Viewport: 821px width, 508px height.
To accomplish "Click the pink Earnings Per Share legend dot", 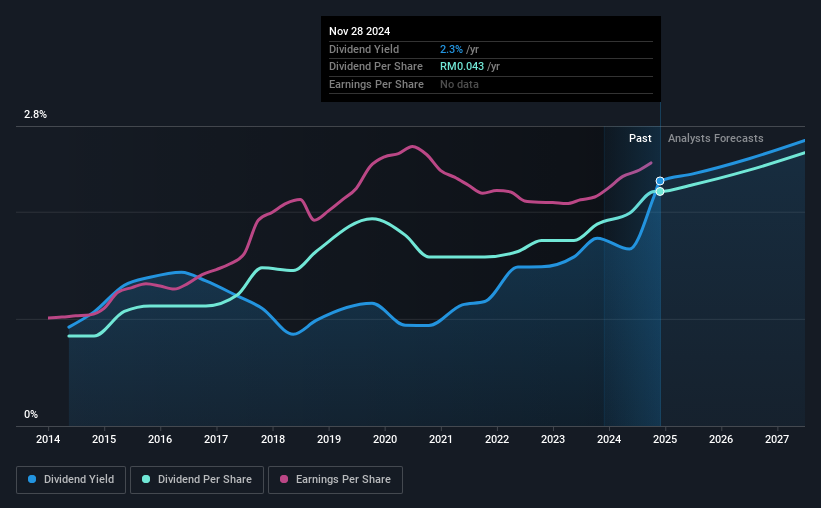I will point(284,479).
